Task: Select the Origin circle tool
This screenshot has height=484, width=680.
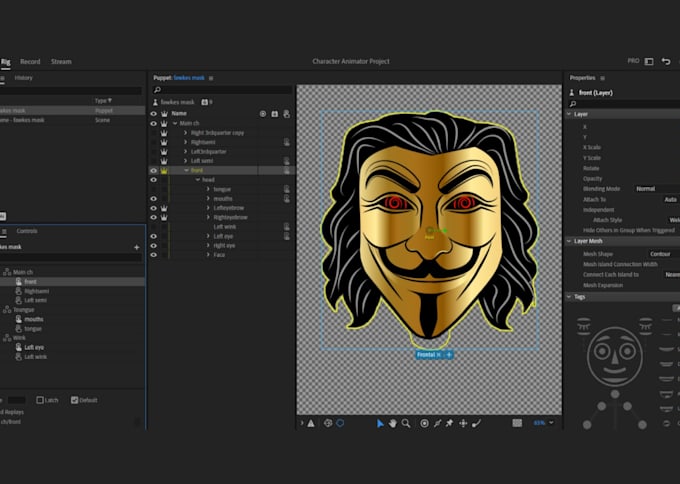Action: point(425,423)
